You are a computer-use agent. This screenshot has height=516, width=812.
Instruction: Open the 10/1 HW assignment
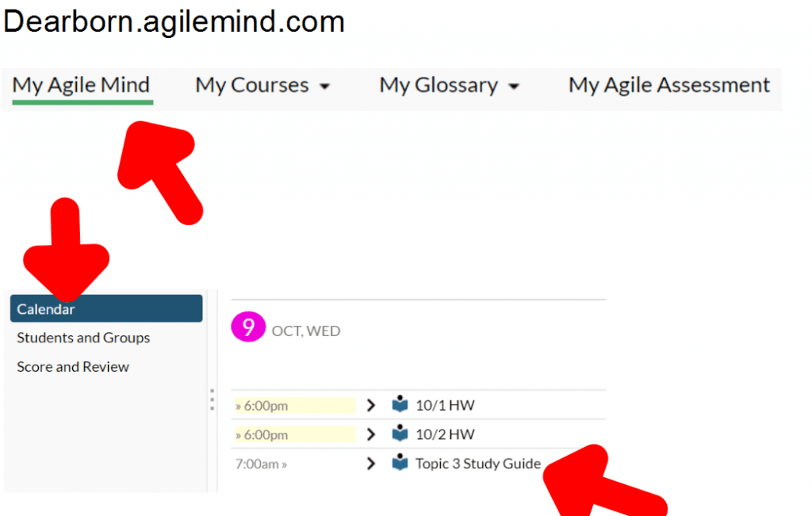click(446, 405)
